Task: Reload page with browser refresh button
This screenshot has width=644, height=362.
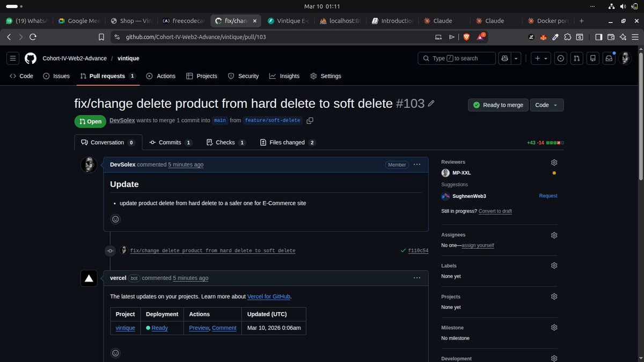Action: point(33,37)
